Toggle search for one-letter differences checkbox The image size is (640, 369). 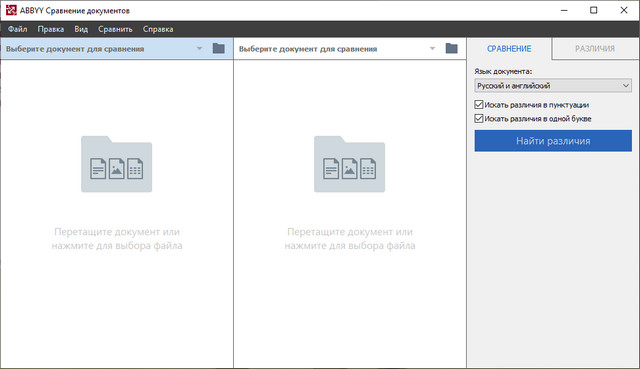click(479, 119)
